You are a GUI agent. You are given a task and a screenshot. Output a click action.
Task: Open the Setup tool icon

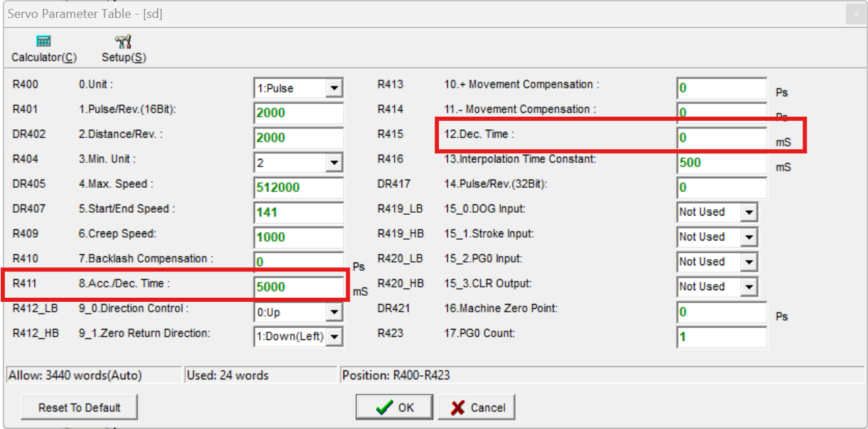124,42
